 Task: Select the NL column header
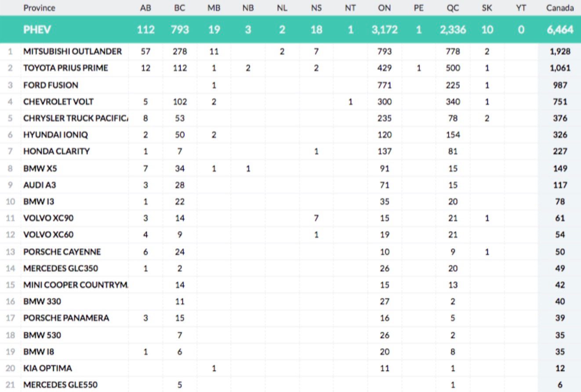282,8
